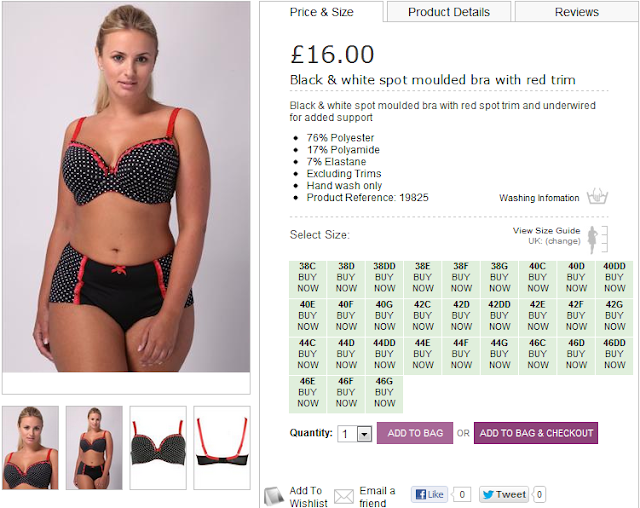The height and width of the screenshot is (508, 640).
Task: Select the Price & Size tab
Action: pyautogui.click(x=322, y=12)
